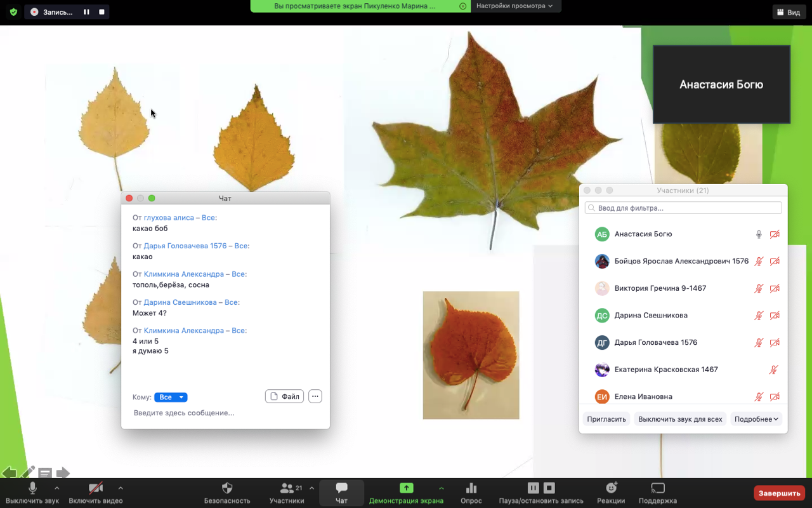Open the chat more options '...' button
The width and height of the screenshot is (812, 508).
(x=315, y=396)
